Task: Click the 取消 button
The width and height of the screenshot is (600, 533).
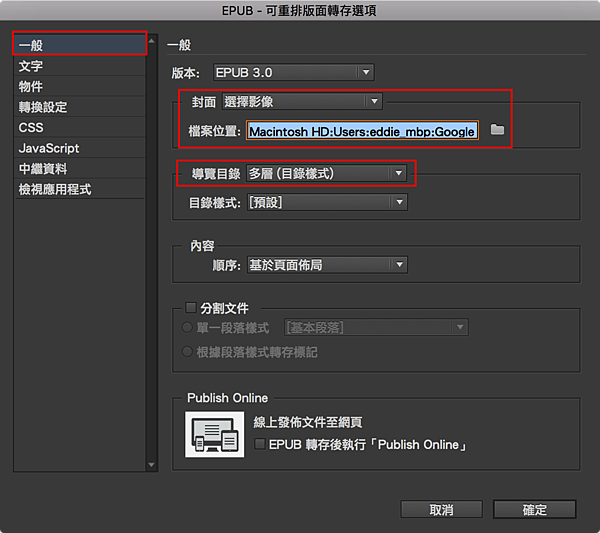Action: 441,509
